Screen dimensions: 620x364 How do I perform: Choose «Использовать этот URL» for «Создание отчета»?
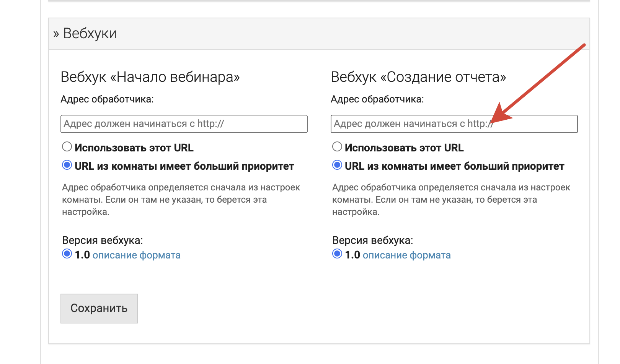pos(337,147)
